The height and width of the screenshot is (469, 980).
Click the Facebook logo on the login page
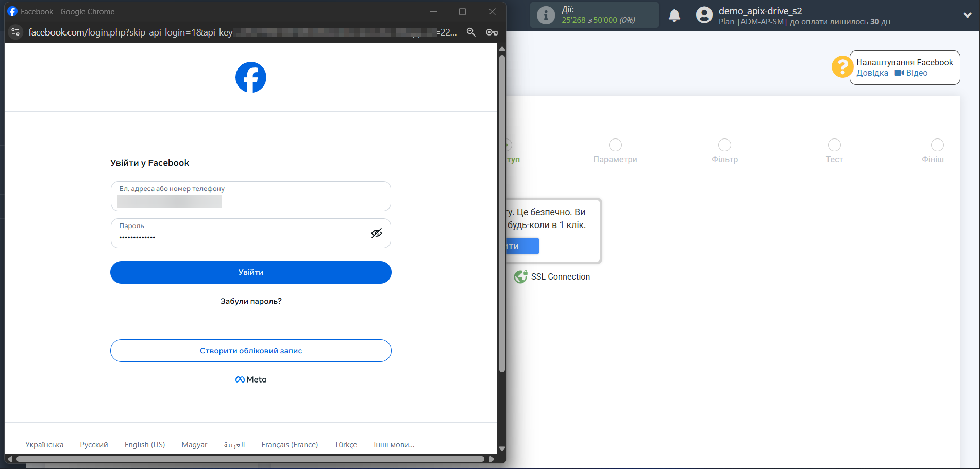[x=251, y=77]
